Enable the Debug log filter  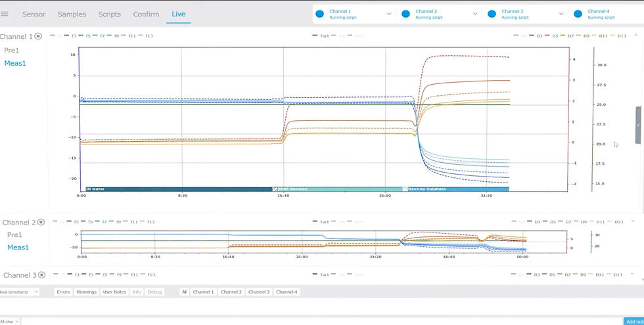154,292
